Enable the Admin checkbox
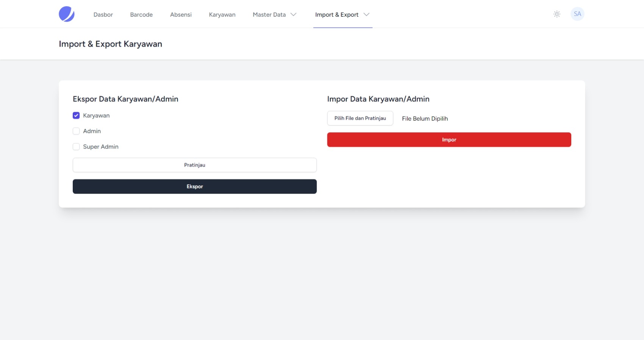644x340 pixels. click(76, 131)
